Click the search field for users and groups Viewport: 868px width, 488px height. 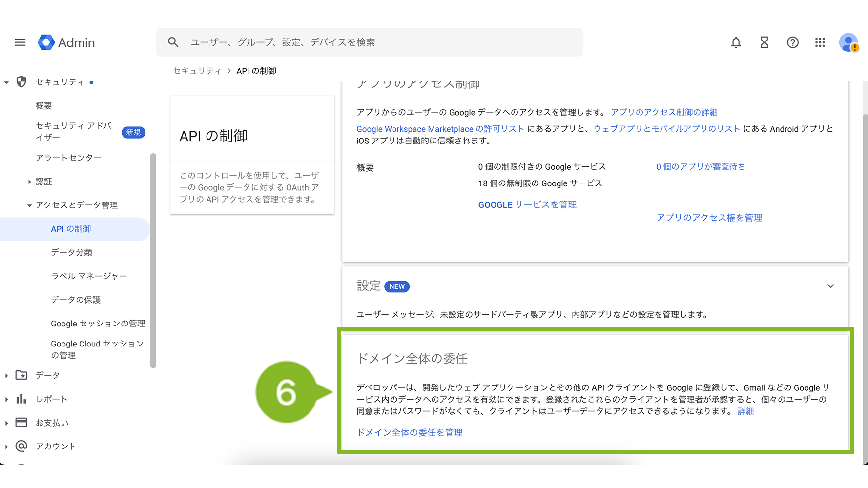click(x=381, y=42)
